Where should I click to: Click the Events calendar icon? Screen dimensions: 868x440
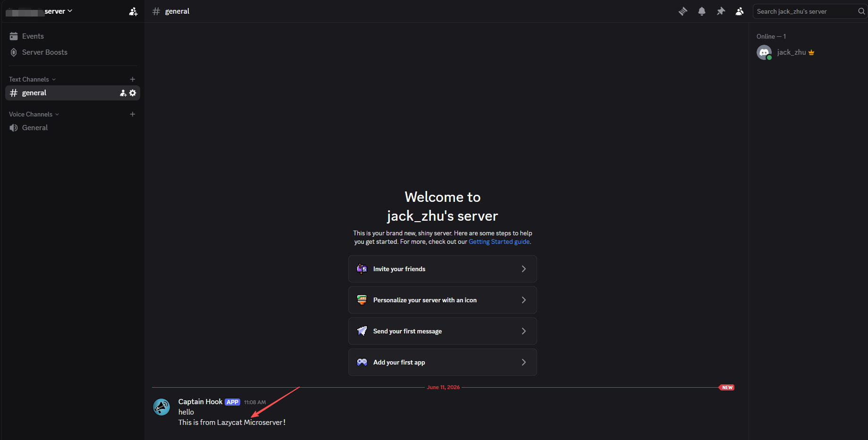point(14,36)
